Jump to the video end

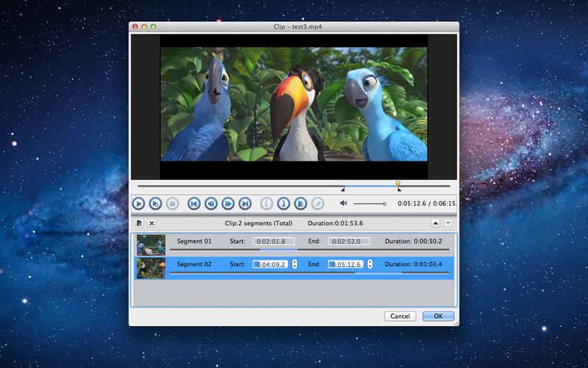(x=245, y=204)
